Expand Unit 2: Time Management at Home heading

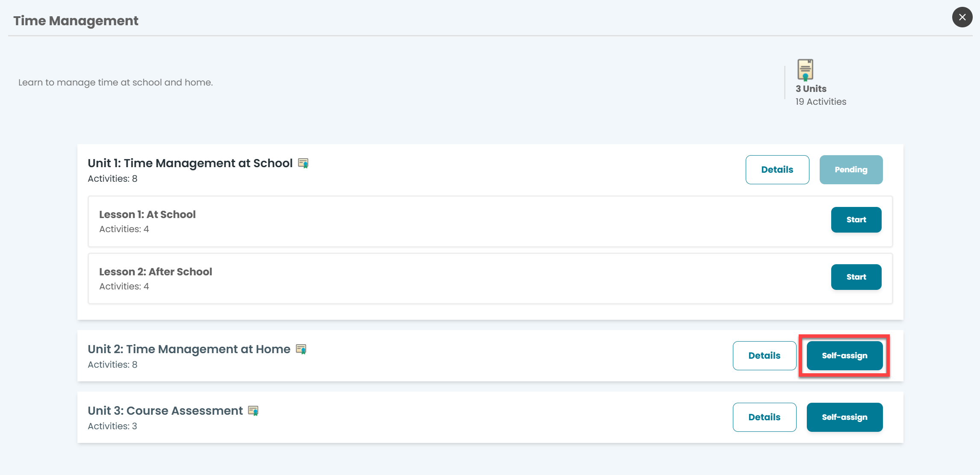(x=189, y=349)
